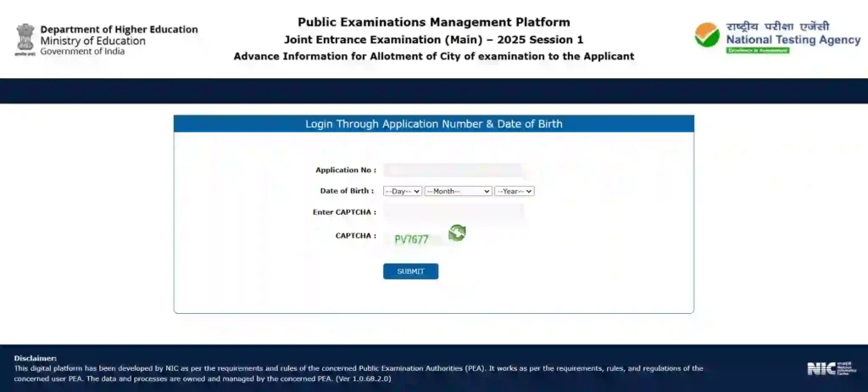The width and height of the screenshot is (868, 392).
Task: Click the Government of India emblem logo
Action: [25, 39]
